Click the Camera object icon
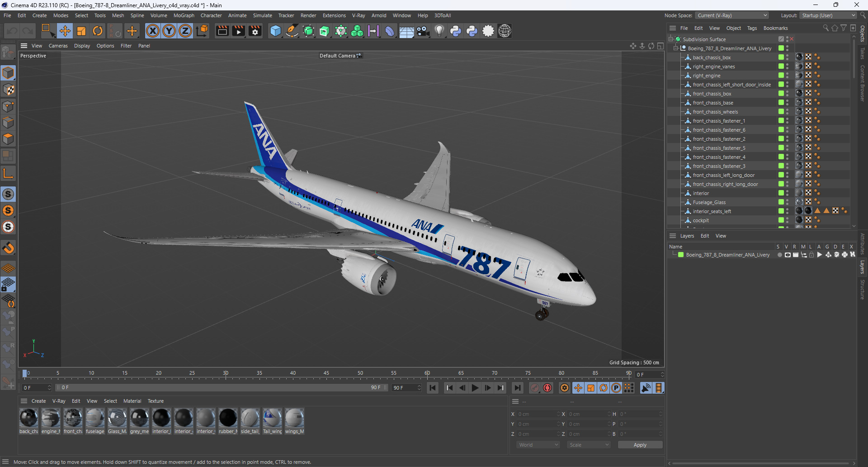868x467 pixels. (x=423, y=31)
